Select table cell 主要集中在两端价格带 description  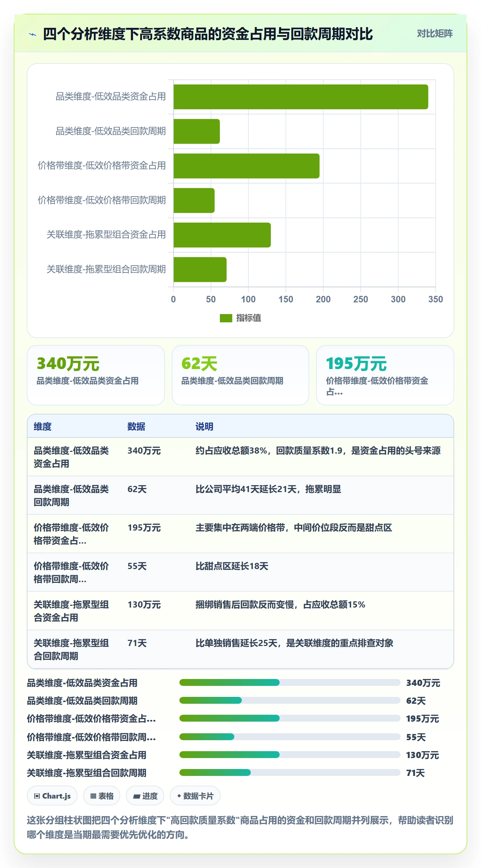[294, 527]
